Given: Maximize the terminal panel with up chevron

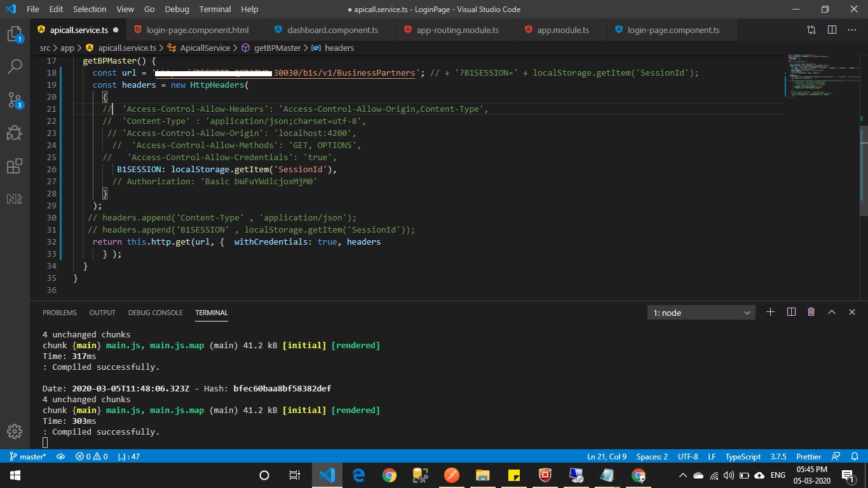Looking at the screenshot, I should pyautogui.click(x=831, y=312).
